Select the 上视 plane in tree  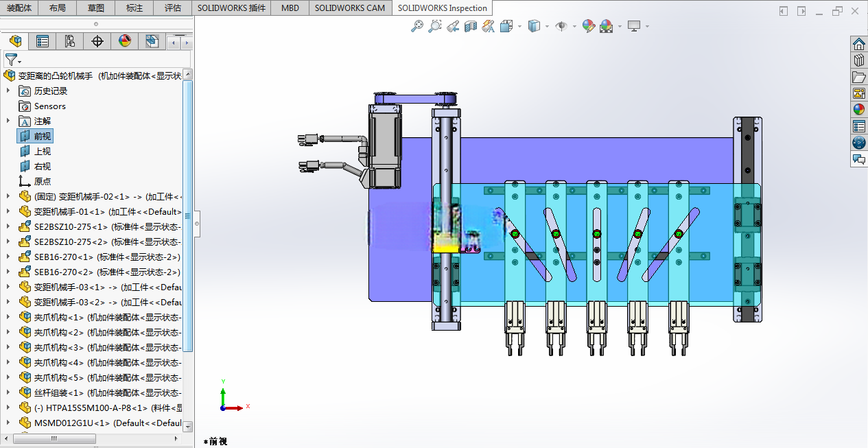coord(43,151)
